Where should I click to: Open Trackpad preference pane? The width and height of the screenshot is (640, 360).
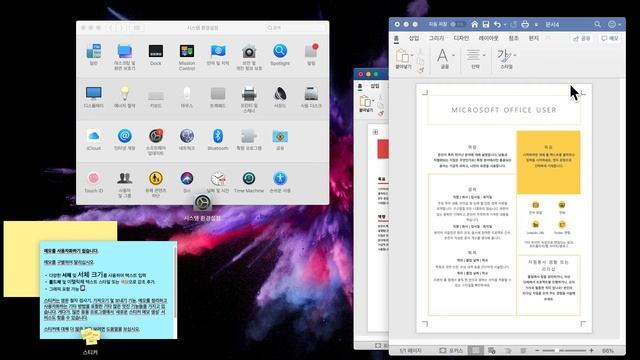(x=218, y=93)
